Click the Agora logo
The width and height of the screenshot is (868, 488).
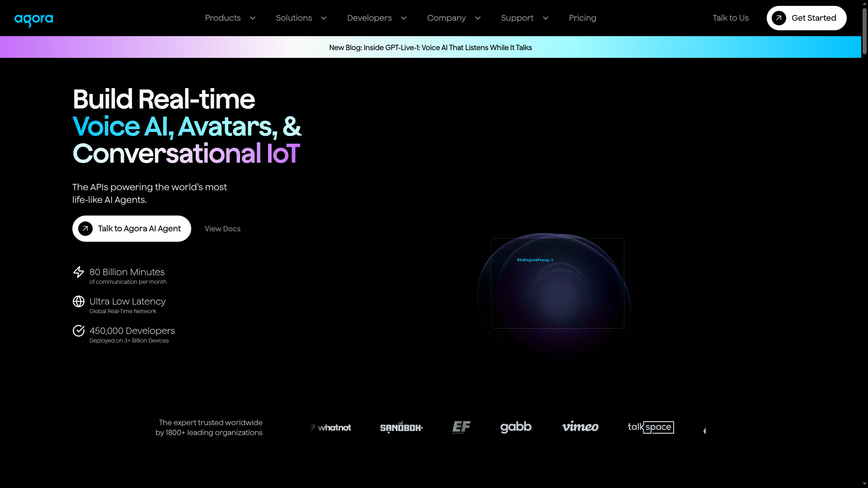[x=34, y=20]
